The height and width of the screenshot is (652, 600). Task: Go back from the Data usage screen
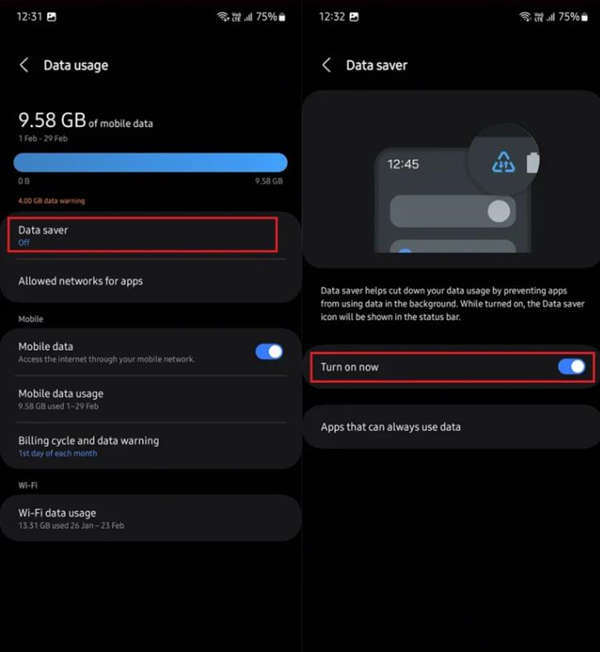(24, 65)
